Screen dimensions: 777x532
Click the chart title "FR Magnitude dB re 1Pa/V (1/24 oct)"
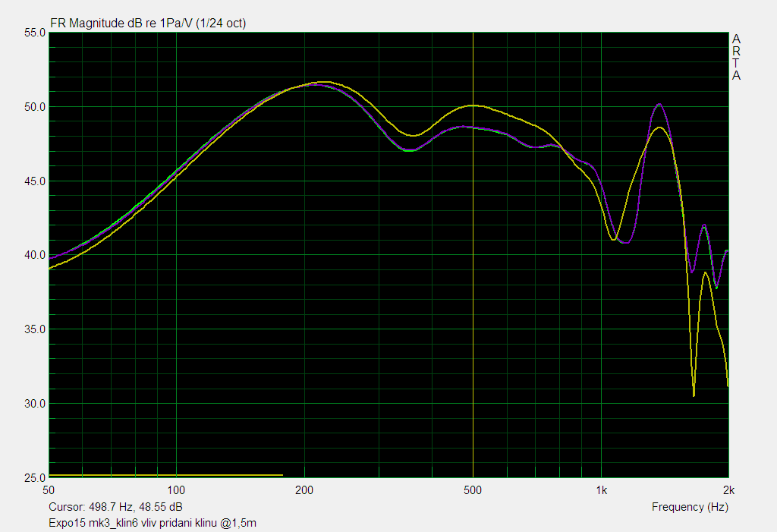pyautogui.click(x=148, y=23)
